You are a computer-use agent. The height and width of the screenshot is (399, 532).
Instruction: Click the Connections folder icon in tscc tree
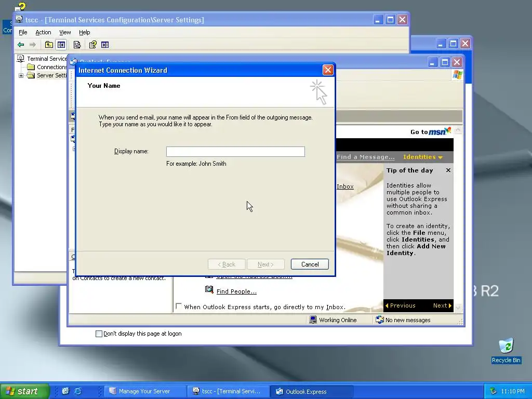point(31,67)
